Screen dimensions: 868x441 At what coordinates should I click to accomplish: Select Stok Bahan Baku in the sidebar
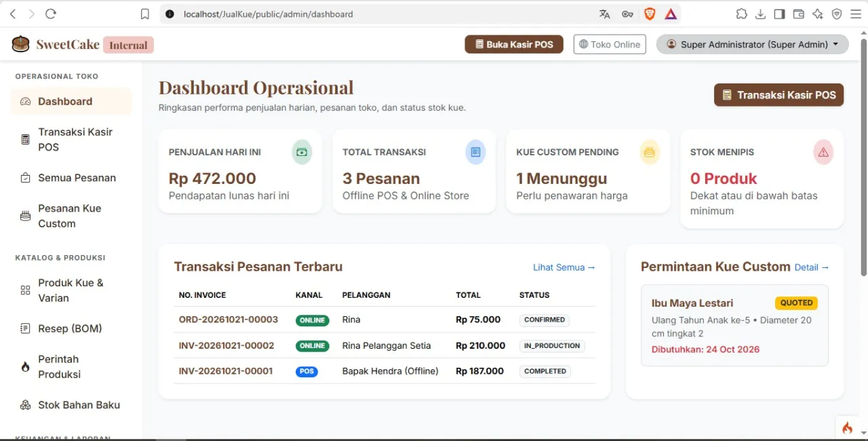71,405
